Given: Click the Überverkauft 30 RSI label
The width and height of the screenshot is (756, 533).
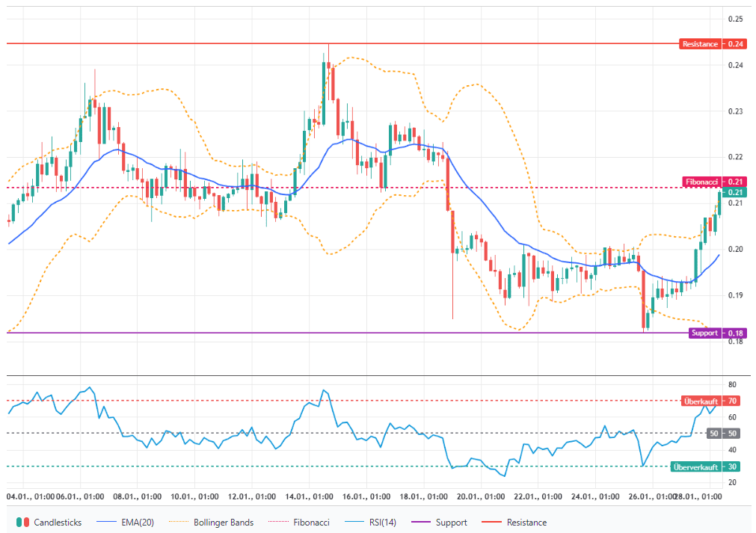Looking at the screenshot, I should click(705, 466).
